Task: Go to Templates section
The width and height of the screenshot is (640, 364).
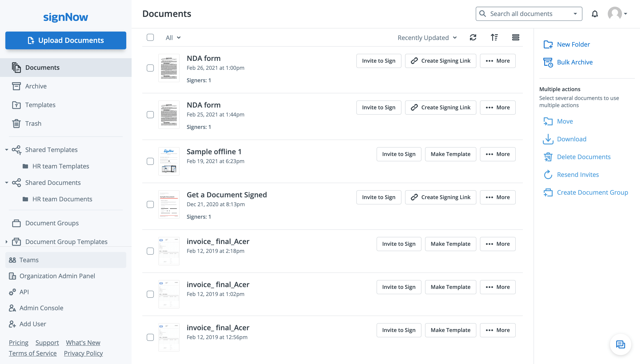Action: [x=40, y=105]
